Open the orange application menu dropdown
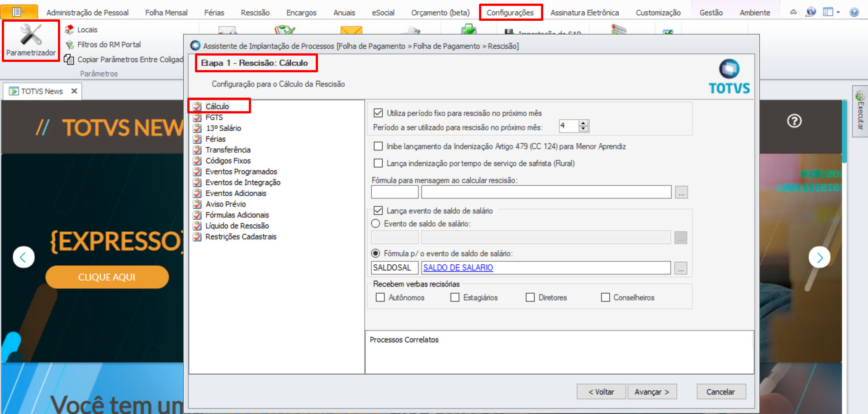 pos(19,12)
